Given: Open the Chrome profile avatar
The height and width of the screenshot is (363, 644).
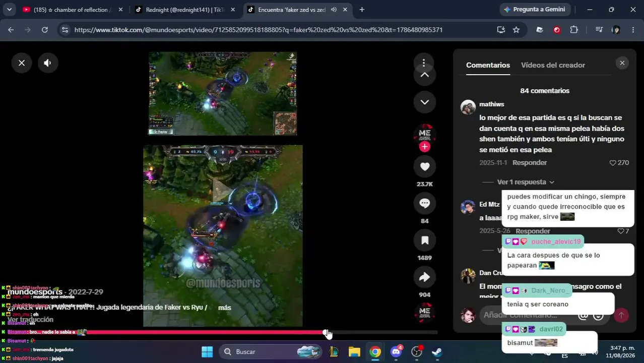Looking at the screenshot, I should coord(616,30).
